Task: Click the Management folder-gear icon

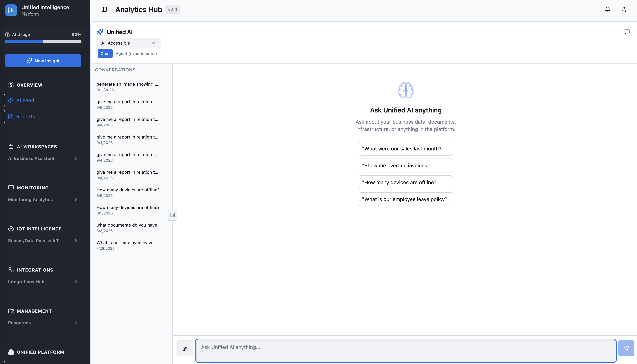Action: pos(11,311)
